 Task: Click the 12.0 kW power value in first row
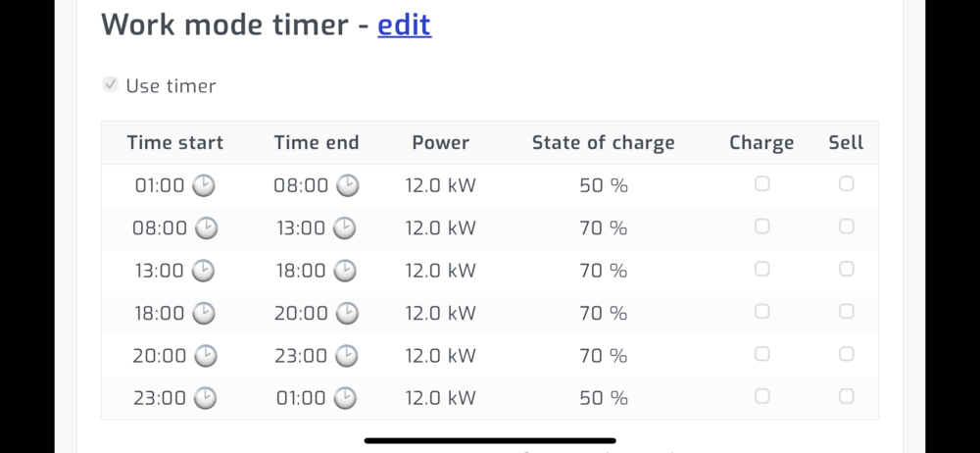tap(441, 185)
